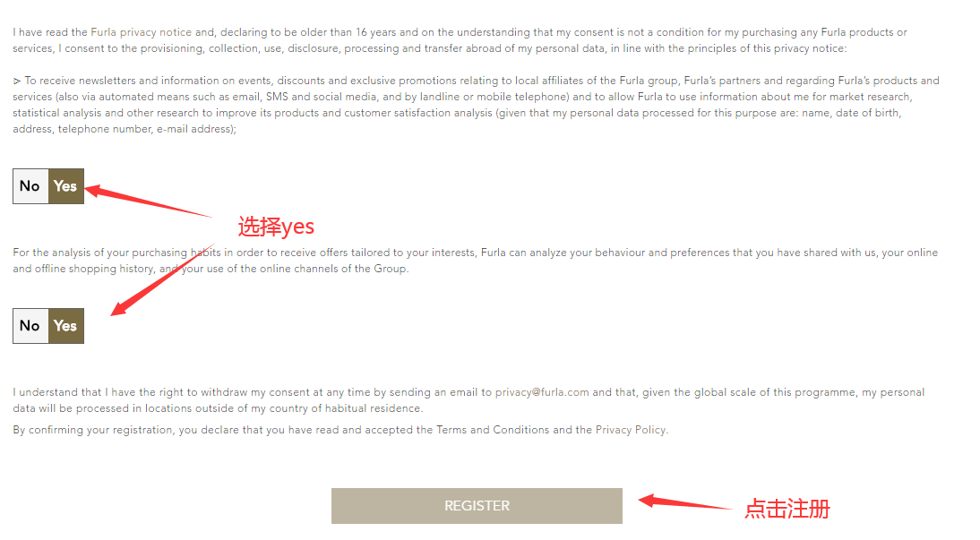Click the 'I understand that I have the right' paragraph
The image size is (980, 540).
coord(469,400)
